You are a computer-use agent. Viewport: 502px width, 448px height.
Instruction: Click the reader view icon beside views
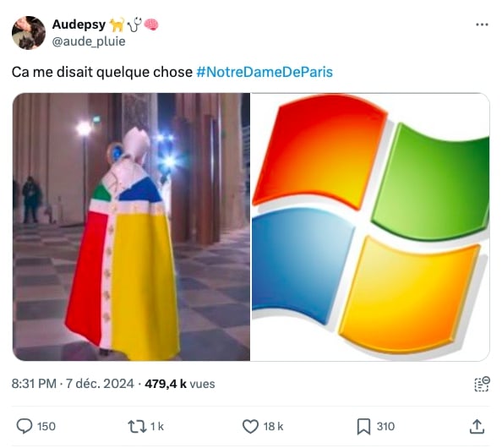[x=482, y=384]
